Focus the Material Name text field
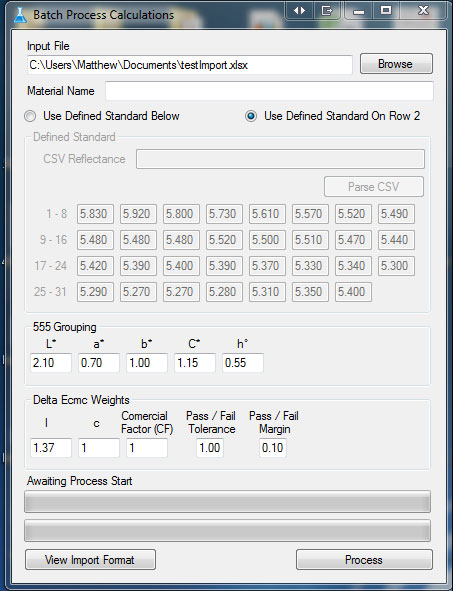This screenshot has height=591, width=453. [269, 91]
